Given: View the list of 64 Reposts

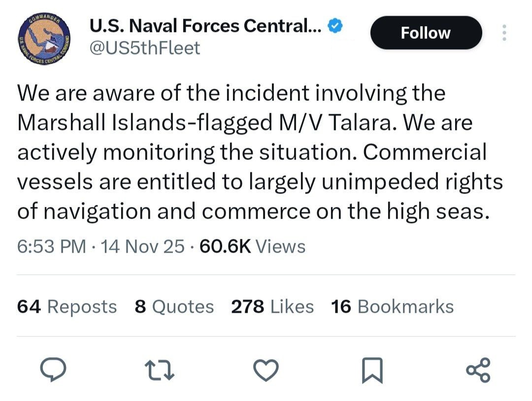Looking at the screenshot, I should pos(67,306).
